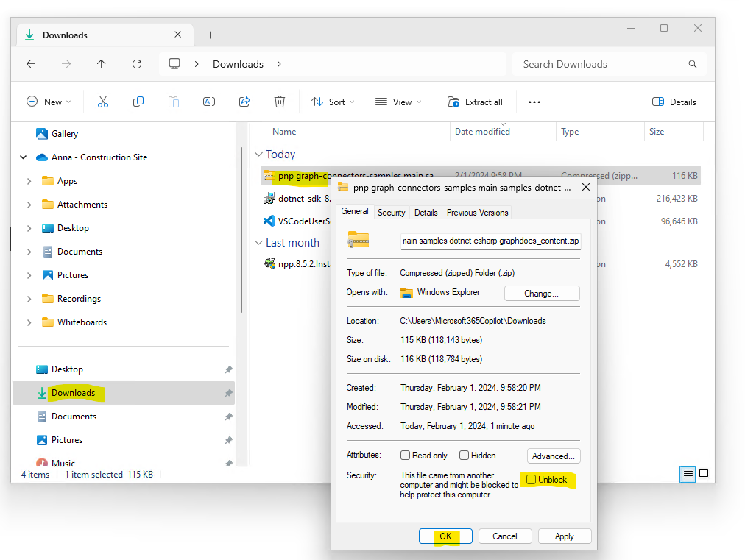Image resolution: width=745 pixels, height=560 pixels.
Task: Sort by the Type column header
Action: pyautogui.click(x=570, y=132)
